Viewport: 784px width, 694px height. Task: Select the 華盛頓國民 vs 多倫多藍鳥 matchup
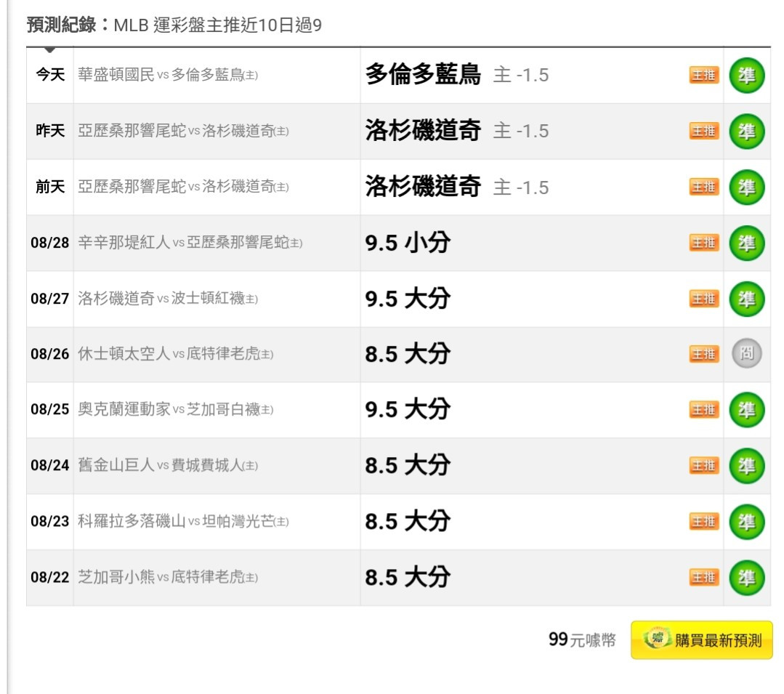(168, 75)
